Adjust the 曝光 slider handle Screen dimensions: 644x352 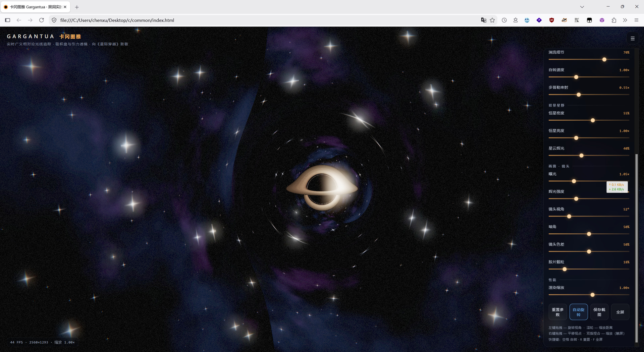(574, 181)
